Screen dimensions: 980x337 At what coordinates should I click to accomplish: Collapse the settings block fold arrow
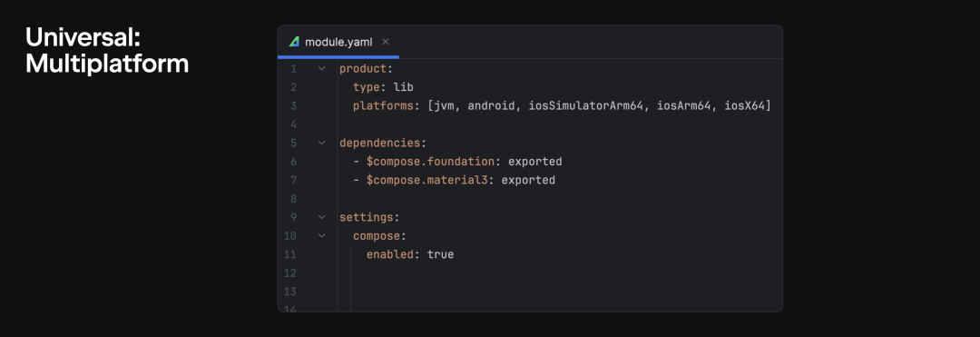click(322, 218)
